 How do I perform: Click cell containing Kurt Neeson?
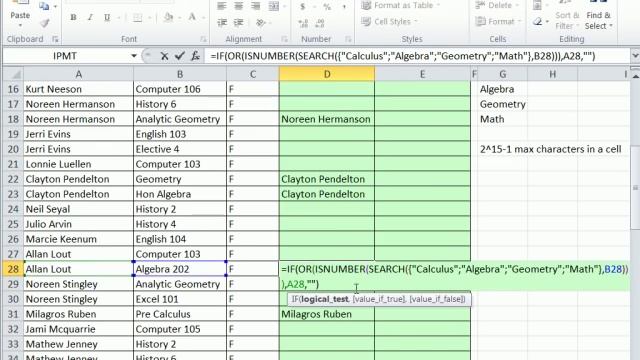(78, 89)
